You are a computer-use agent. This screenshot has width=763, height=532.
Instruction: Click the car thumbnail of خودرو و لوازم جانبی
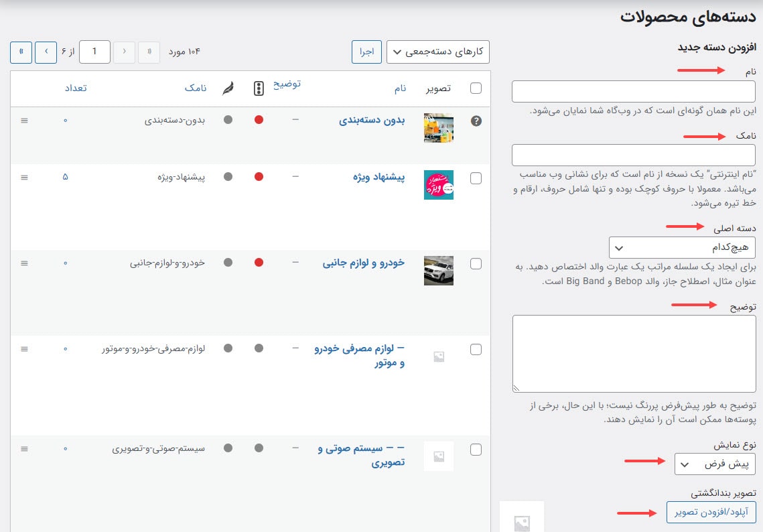[x=439, y=271]
